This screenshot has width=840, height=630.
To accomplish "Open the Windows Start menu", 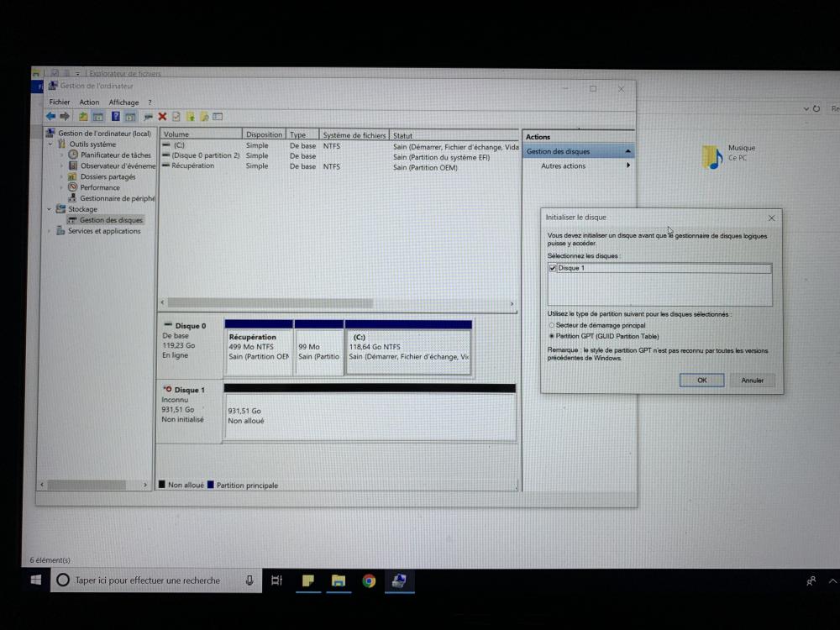I will [36, 580].
